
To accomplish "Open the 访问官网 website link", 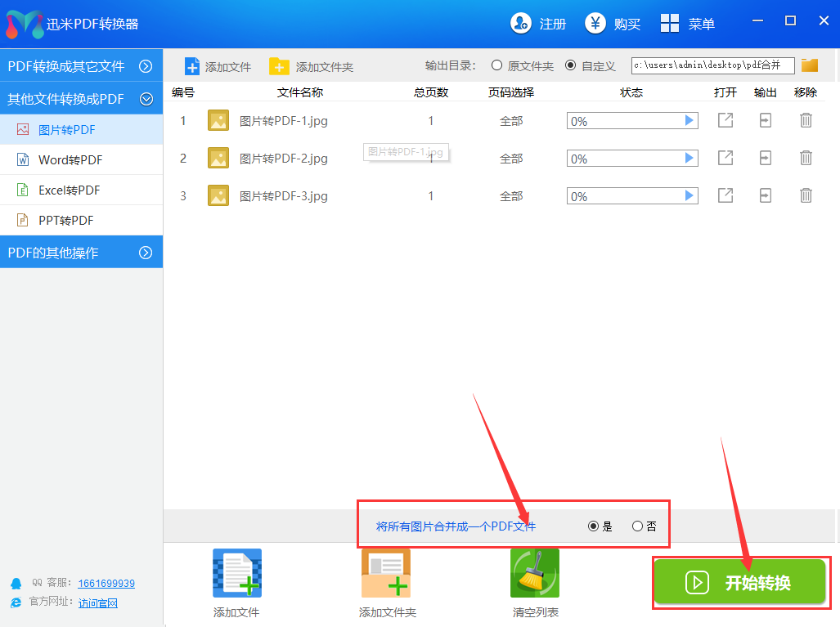I will 98,603.
